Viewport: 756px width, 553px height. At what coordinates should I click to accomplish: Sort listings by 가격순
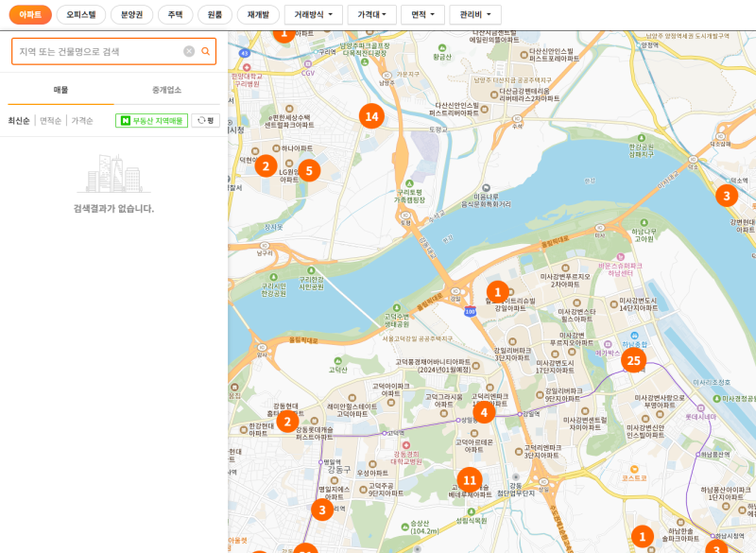coord(82,121)
